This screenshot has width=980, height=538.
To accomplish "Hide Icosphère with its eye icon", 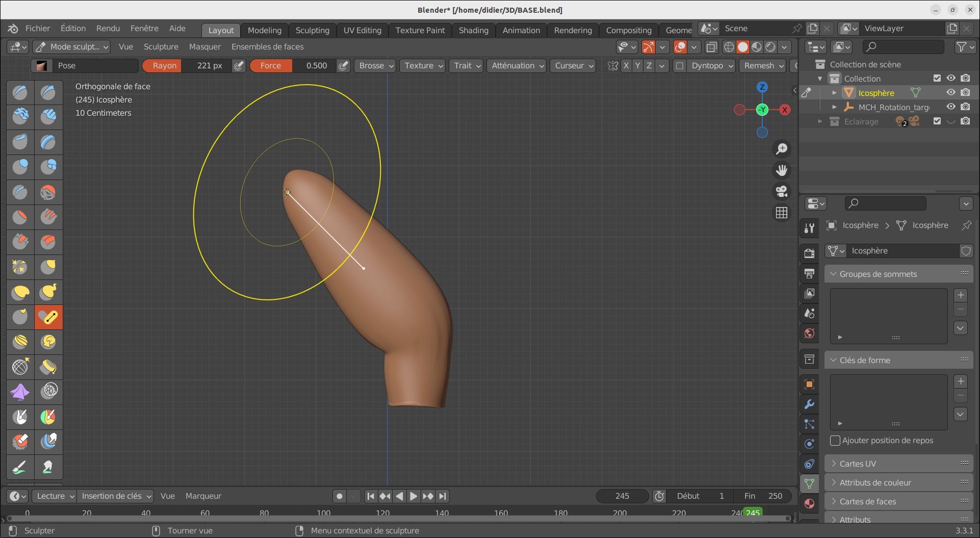I will click(951, 92).
